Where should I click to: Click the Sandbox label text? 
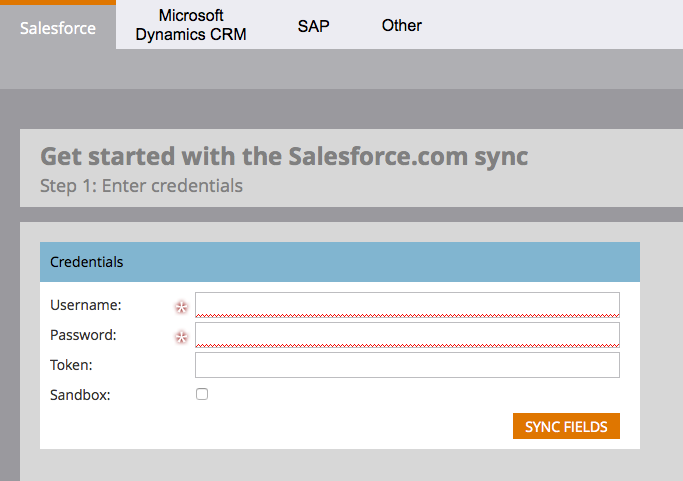(x=80, y=394)
